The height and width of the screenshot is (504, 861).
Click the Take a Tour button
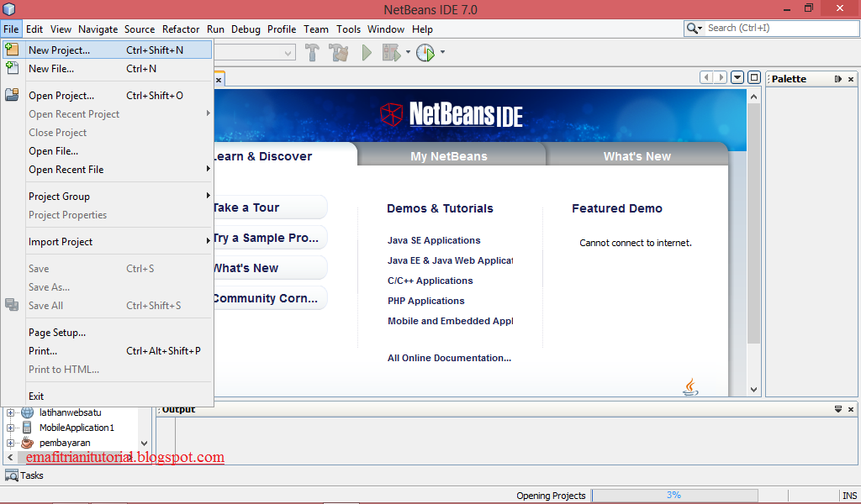(x=269, y=207)
